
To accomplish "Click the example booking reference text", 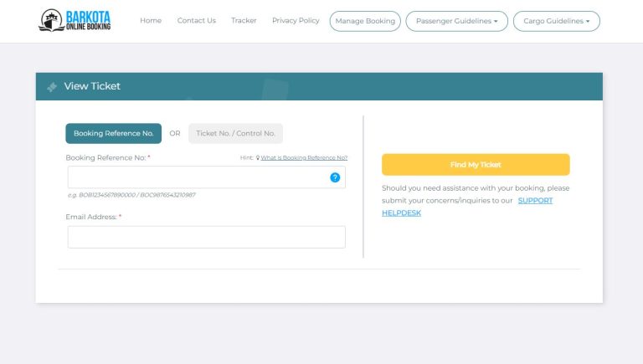I will point(131,195).
